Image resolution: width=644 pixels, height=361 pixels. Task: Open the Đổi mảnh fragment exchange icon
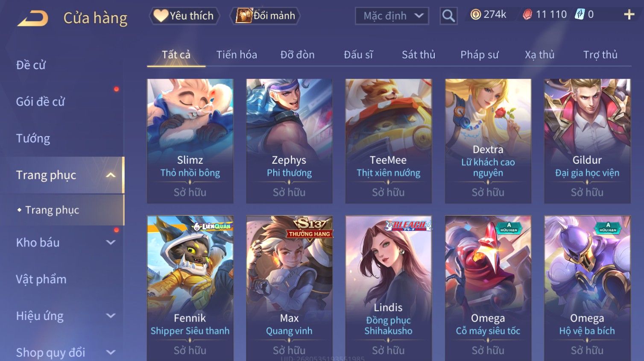point(244,16)
